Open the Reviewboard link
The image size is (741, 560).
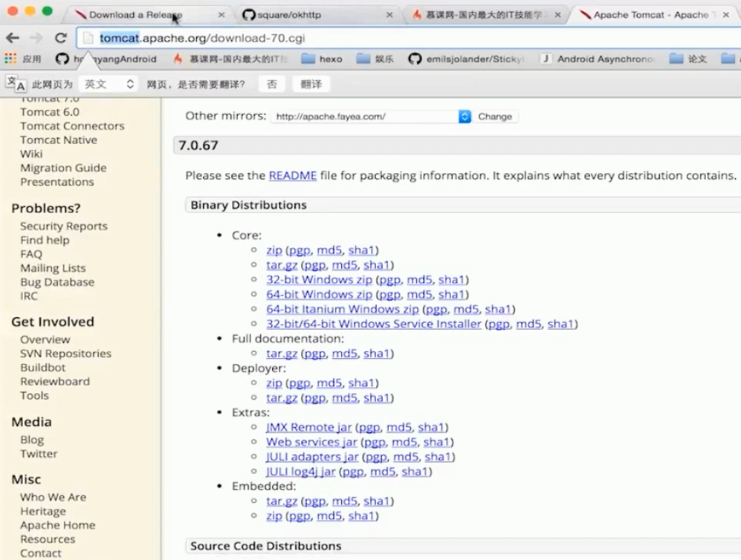tap(55, 381)
